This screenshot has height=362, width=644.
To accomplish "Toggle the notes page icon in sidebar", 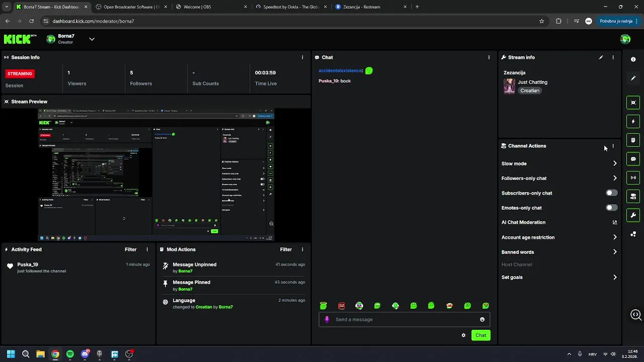I will 633,140.
